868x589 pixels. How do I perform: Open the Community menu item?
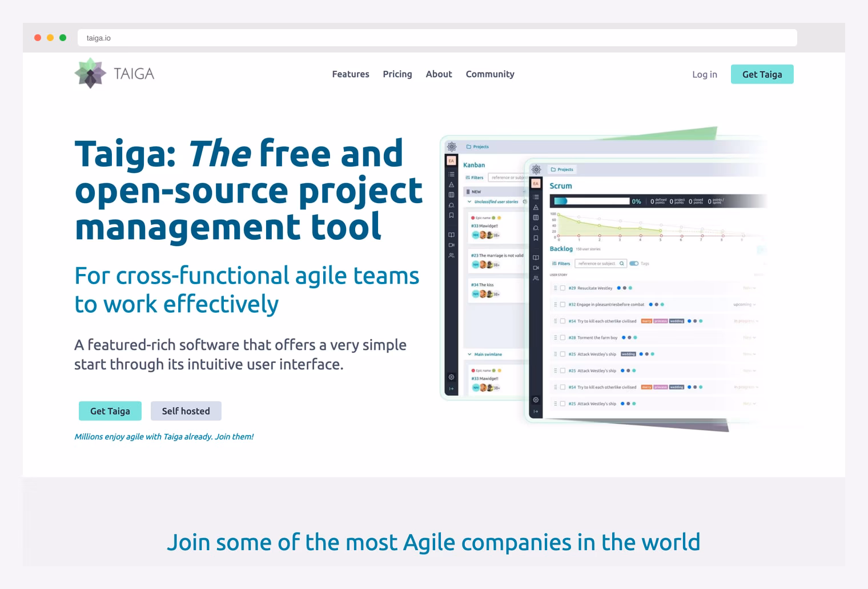pos(490,74)
